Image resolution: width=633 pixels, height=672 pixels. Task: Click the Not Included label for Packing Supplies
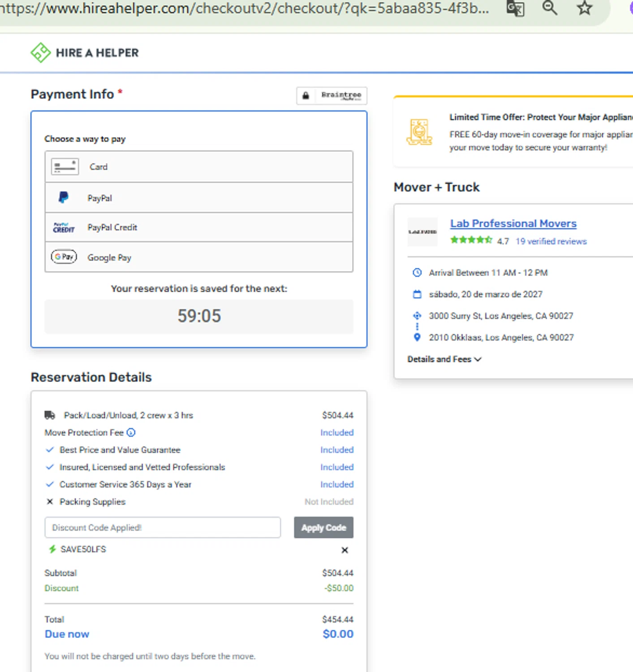tap(329, 502)
